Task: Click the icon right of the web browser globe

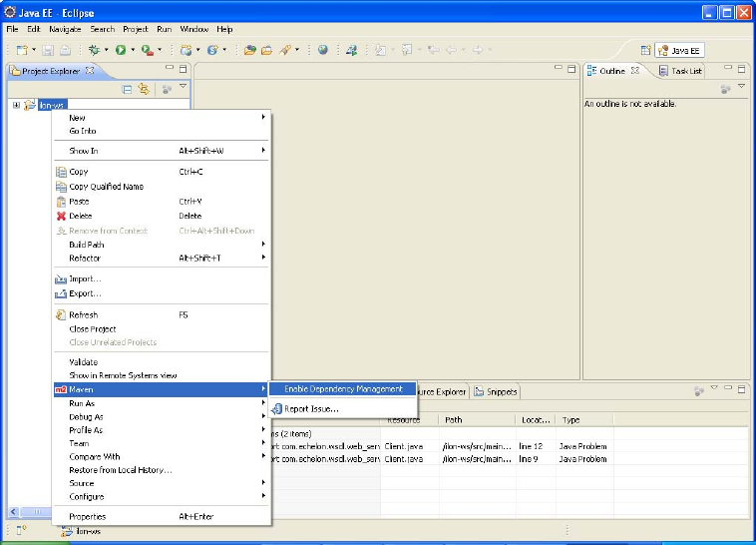Action: [352, 50]
